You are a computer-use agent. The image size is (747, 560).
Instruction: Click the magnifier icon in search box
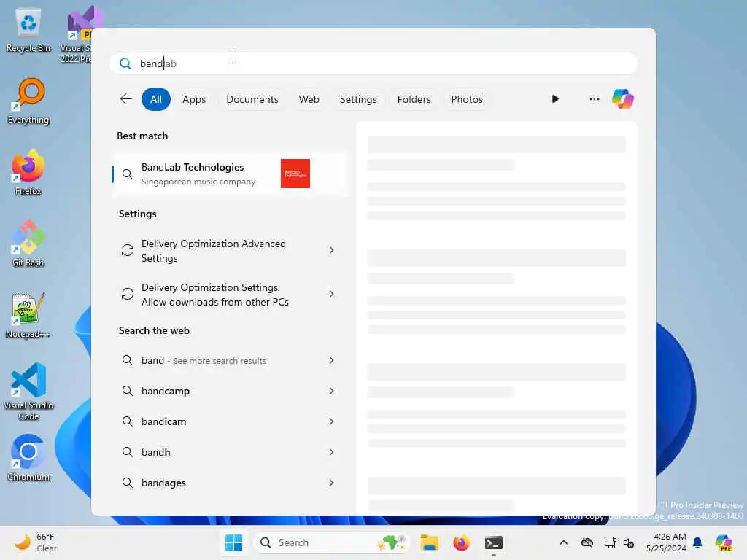click(x=125, y=63)
